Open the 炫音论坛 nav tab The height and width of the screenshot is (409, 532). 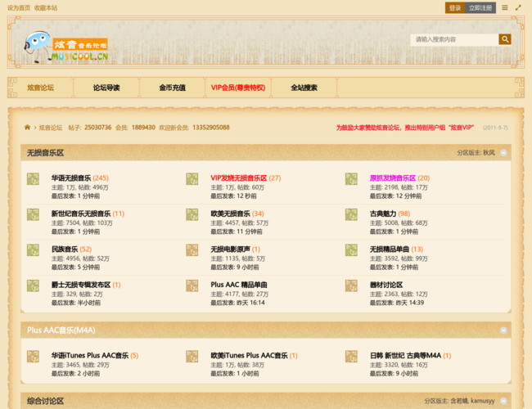tap(40, 88)
